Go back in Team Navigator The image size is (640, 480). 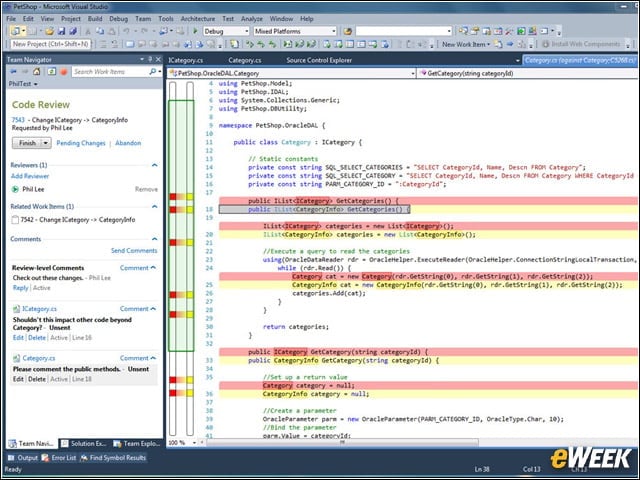(13, 71)
